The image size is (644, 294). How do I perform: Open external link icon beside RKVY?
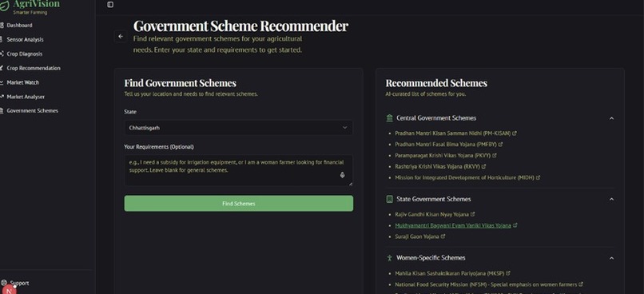[484, 166]
